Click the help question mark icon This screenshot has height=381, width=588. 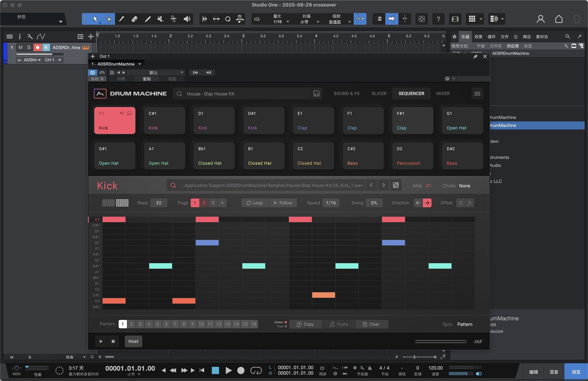pos(438,19)
